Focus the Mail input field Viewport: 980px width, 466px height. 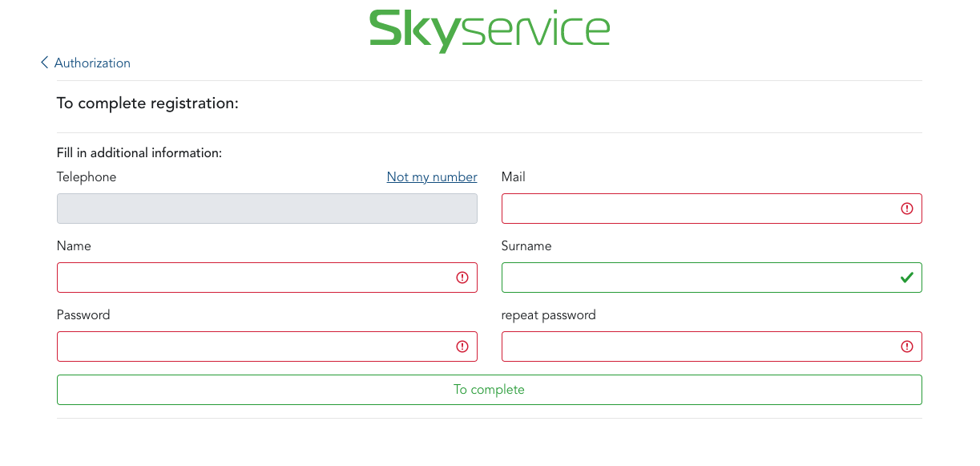[x=697, y=209]
